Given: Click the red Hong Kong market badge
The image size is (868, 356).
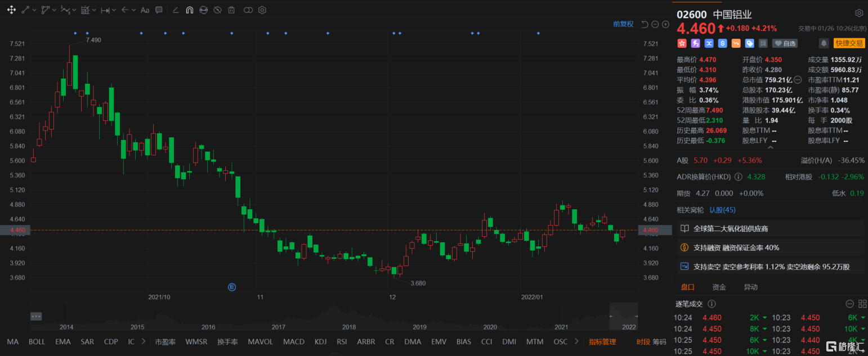Looking at the screenshot, I should pos(682,43).
